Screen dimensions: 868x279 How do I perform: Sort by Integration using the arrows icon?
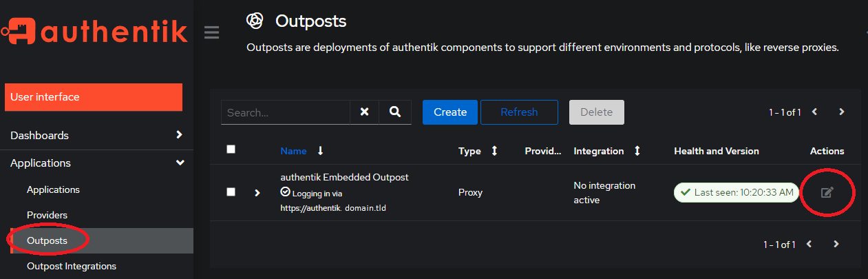pos(637,151)
